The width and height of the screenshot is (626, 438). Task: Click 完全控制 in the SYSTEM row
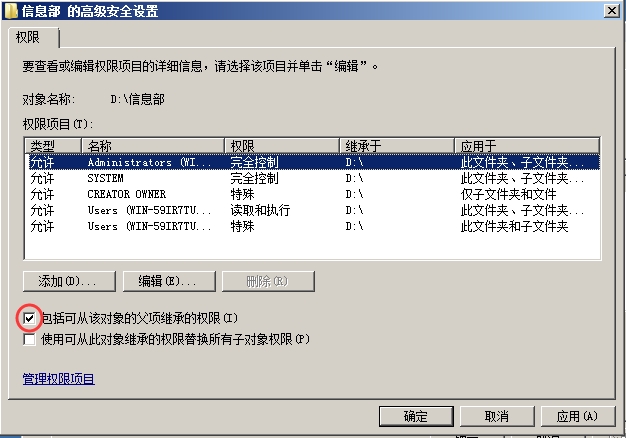[254, 178]
